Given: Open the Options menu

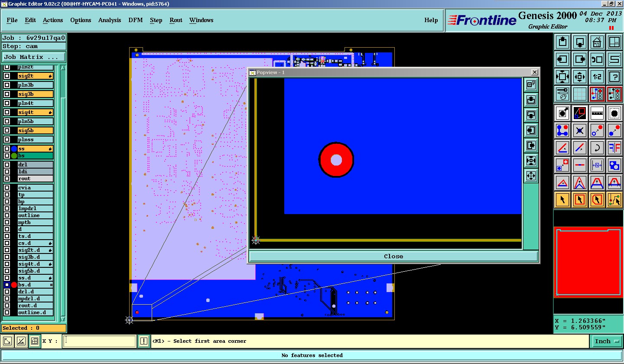Looking at the screenshot, I should 81,20.
